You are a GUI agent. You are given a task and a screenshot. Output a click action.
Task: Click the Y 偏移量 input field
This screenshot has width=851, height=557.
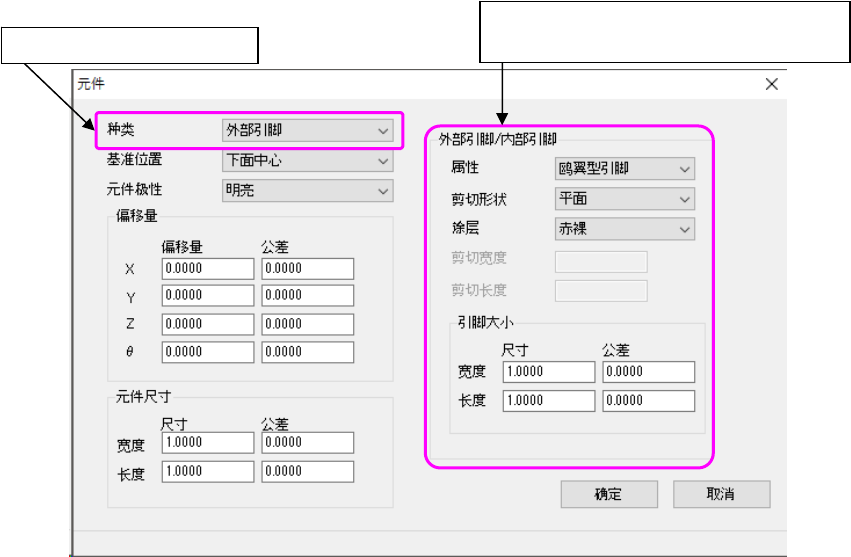pyautogui.click(x=208, y=295)
